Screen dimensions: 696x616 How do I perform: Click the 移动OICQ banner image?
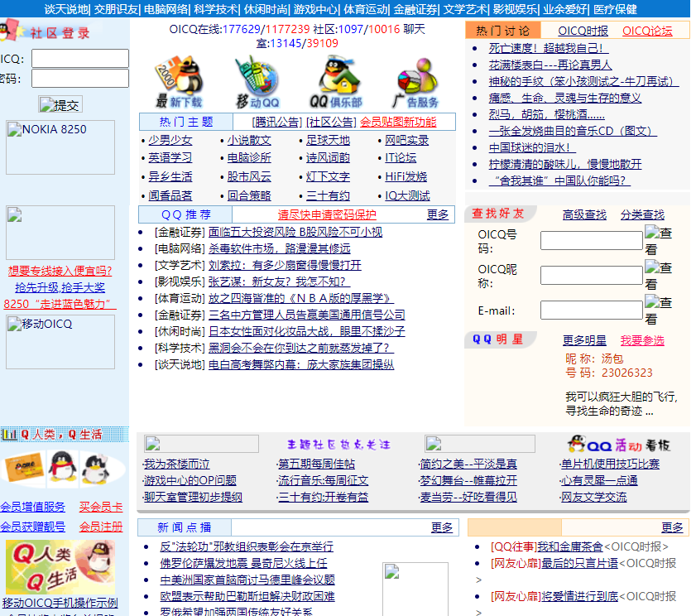60,342
